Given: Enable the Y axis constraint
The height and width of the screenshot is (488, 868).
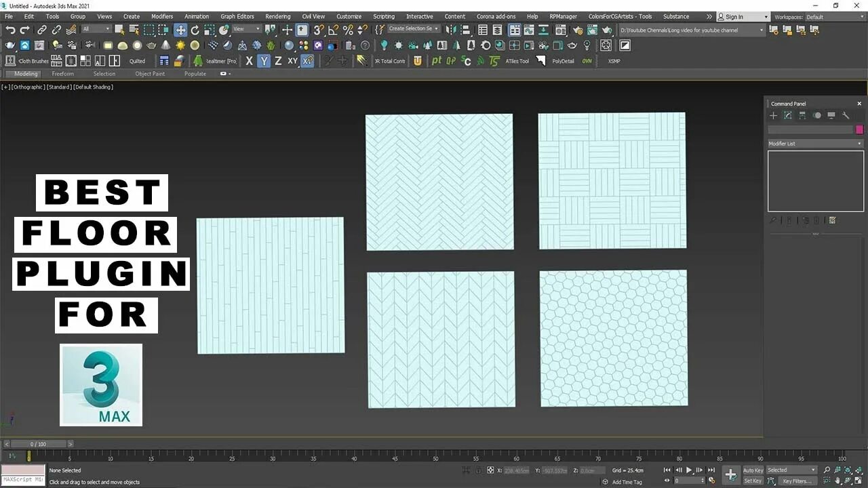Looking at the screenshot, I should 263,61.
